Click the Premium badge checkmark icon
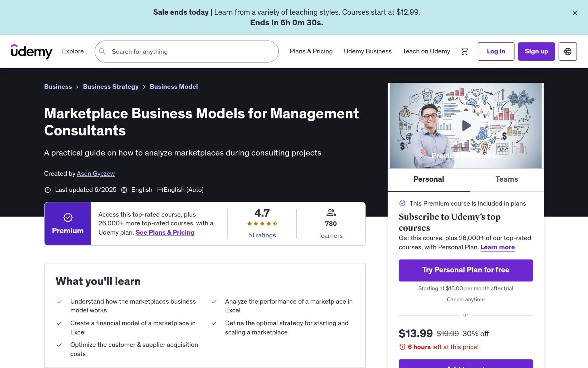The height and width of the screenshot is (368, 588). point(68,218)
